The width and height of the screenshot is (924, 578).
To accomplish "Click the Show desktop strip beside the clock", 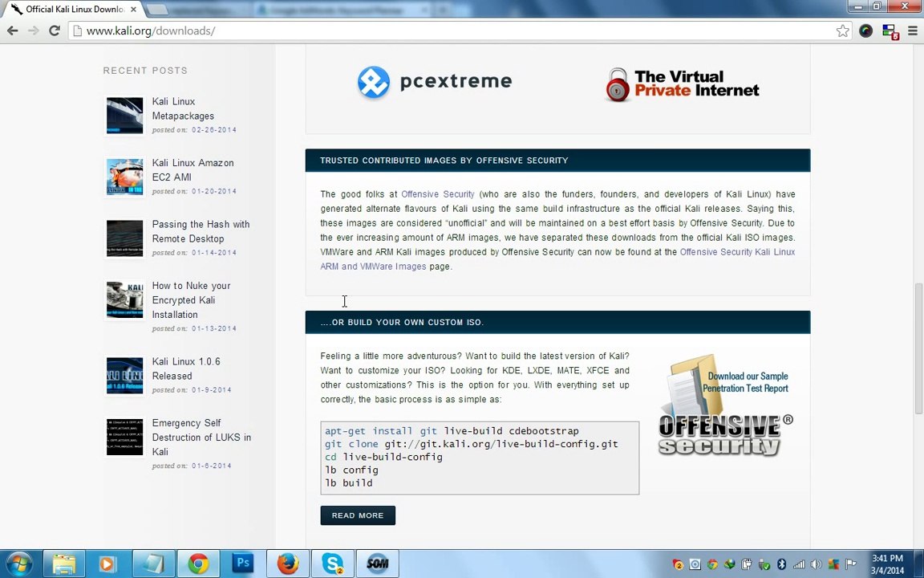I will tap(920, 564).
